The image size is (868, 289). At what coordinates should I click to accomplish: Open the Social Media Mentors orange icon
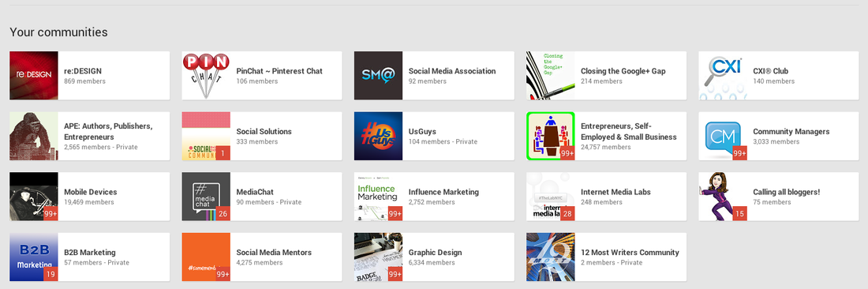(206, 257)
